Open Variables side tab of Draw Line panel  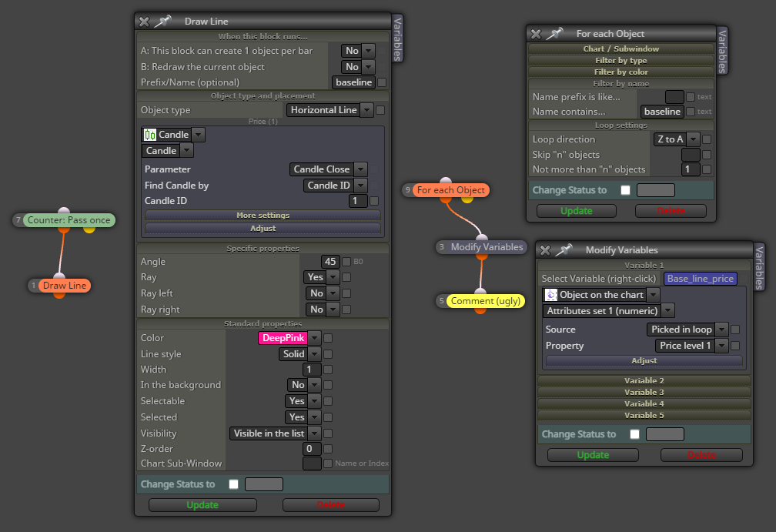pos(397,38)
